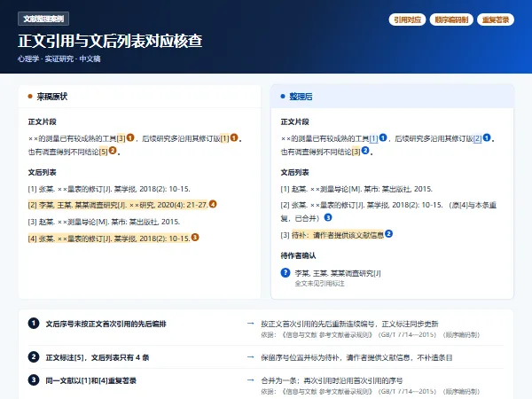Image resolution: width=532 pixels, height=399 pixels.
Task: Select the 引用对应 tag pill
Action: pos(407,20)
